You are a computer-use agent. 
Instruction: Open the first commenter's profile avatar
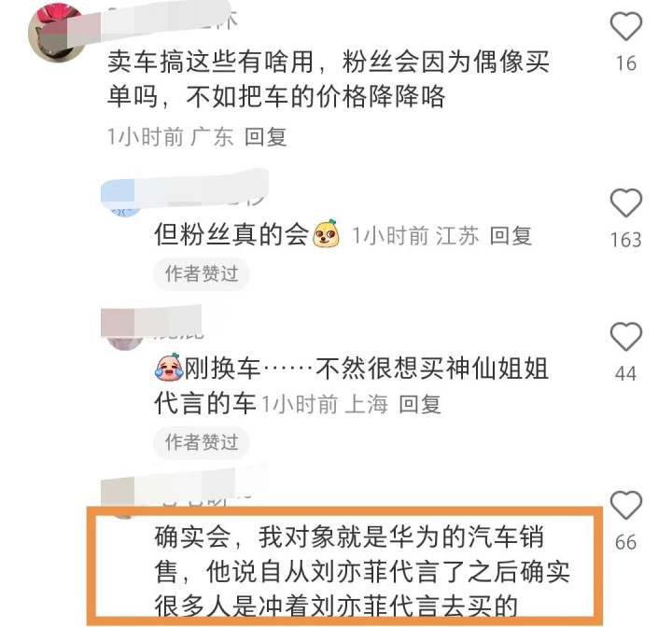click(x=56, y=35)
